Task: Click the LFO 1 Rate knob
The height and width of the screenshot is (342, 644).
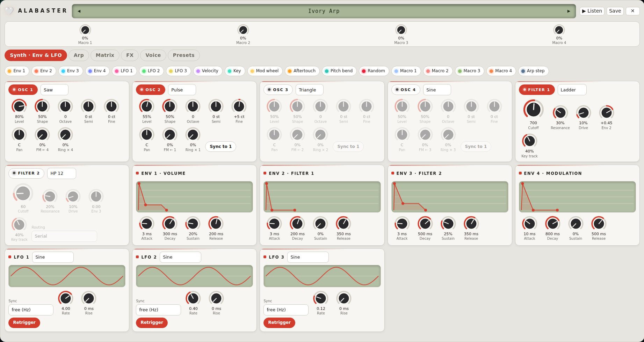Action: tap(66, 298)
